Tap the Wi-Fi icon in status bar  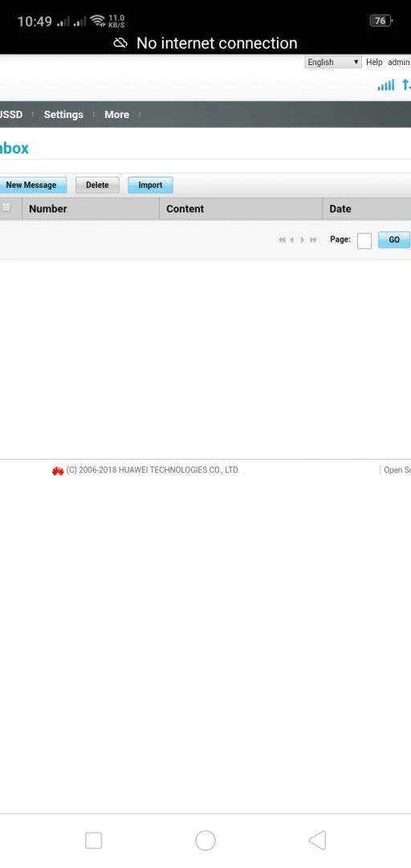tap(98, 22)
